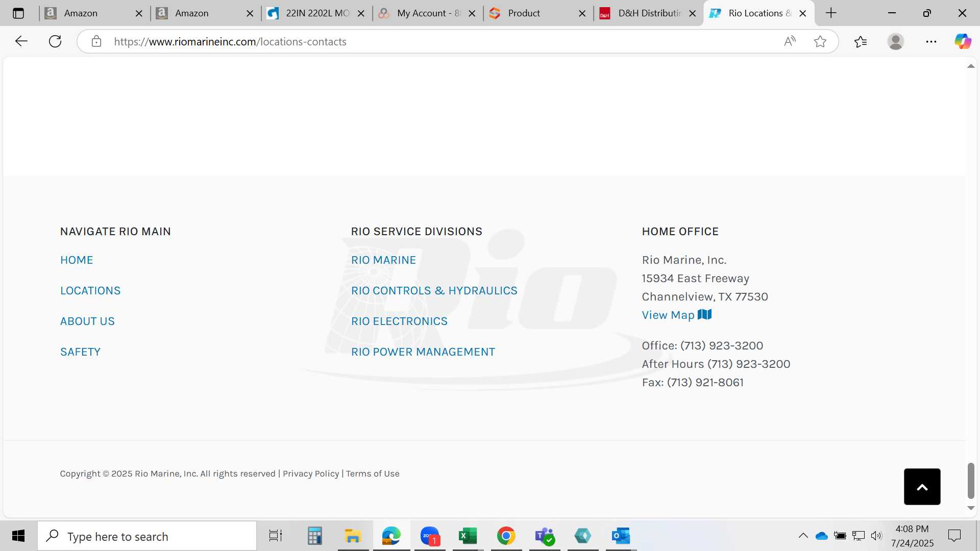This screenshot has width=980, height=551.
Task: Visit RIO CONTROLS & HYDRAULICS link
Action: point(434,291)
